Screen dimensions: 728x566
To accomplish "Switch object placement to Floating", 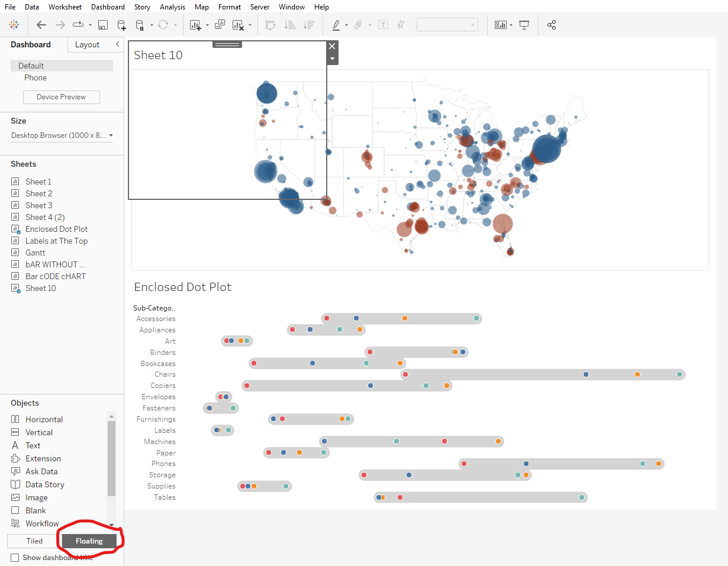I will tap(89, 541).
